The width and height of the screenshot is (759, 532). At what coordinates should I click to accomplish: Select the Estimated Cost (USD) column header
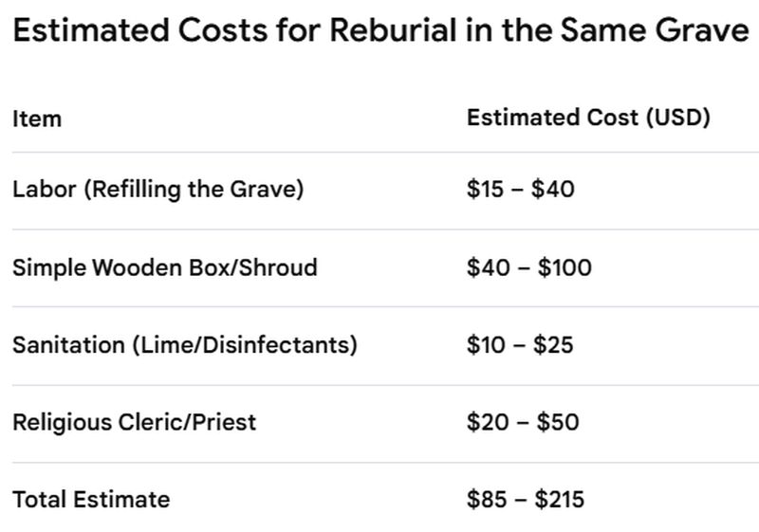click(588, 118)
